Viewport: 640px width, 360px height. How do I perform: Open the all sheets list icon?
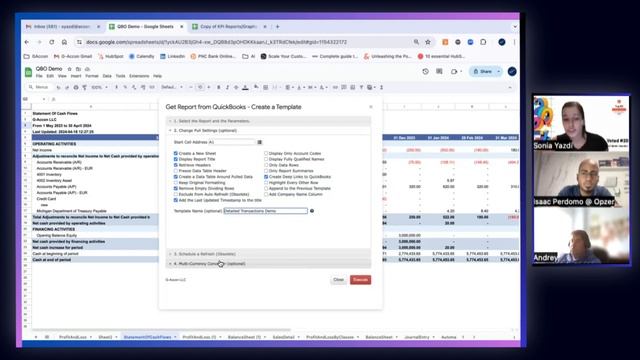(x=47, y=337)
